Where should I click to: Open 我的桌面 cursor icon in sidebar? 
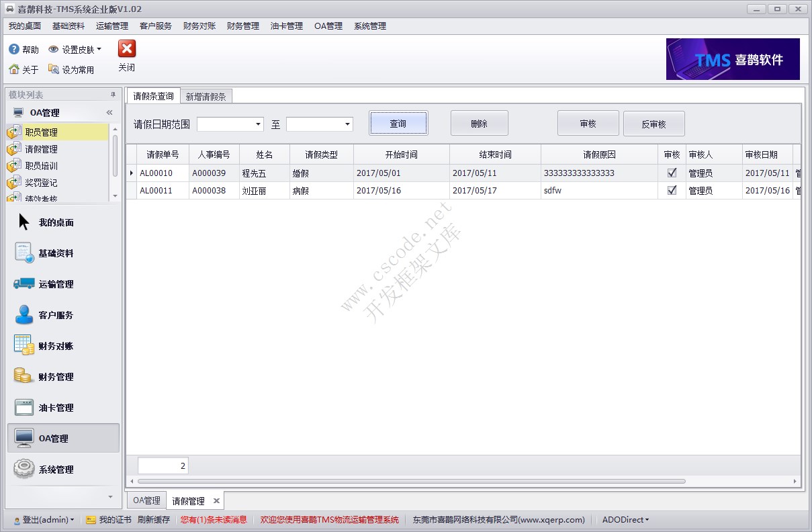(x=24, y=222)
